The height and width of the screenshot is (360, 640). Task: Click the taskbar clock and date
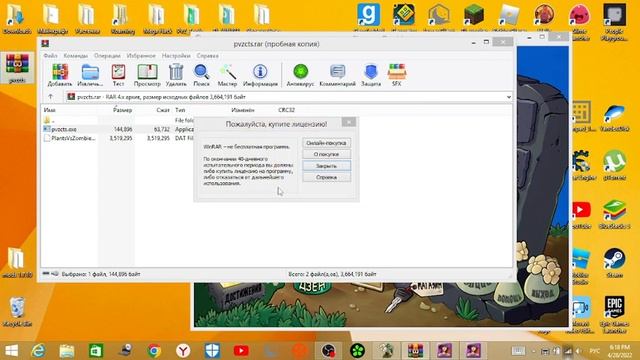pos(620,351)
